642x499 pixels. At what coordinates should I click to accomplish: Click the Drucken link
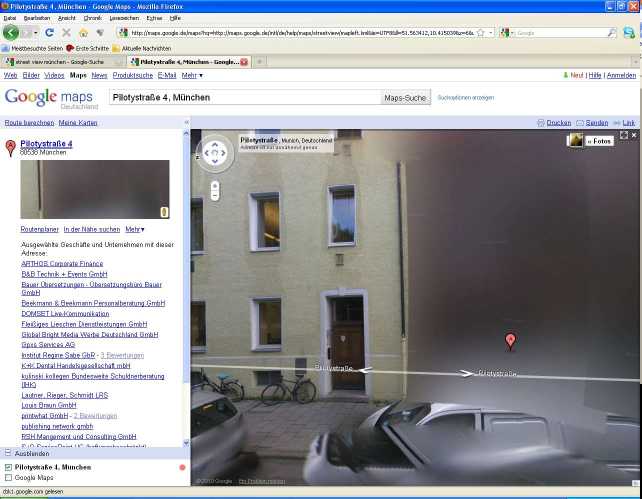pos(558,123)
